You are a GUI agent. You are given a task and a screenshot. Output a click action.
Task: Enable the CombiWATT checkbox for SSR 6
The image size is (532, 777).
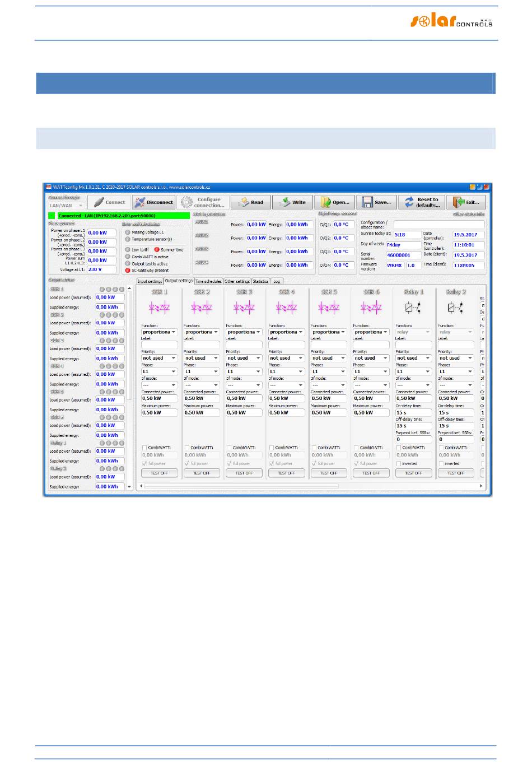point(356,448)
